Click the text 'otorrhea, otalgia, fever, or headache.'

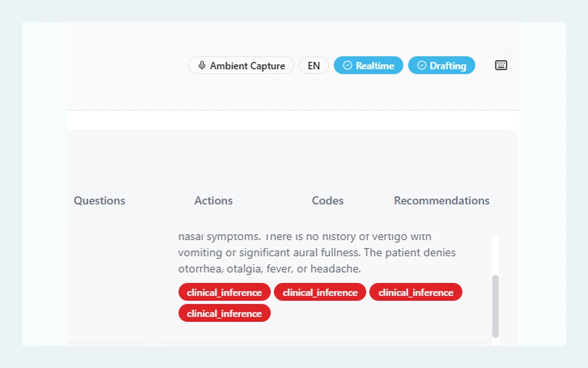[x=269, y=269]
